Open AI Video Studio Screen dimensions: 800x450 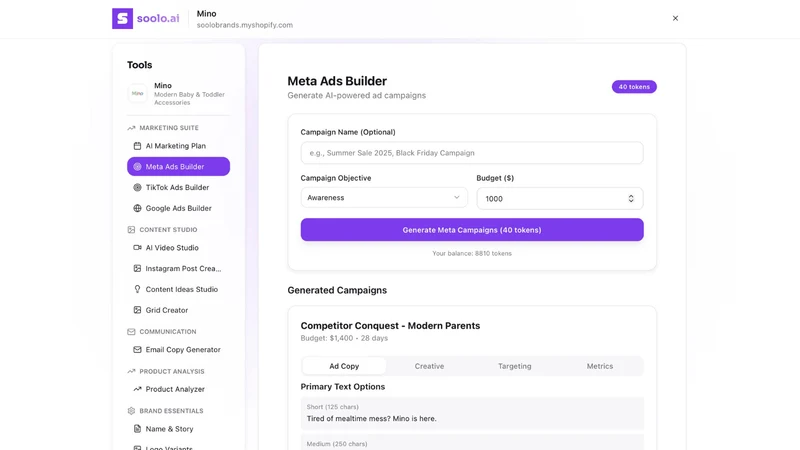[179, 247]
